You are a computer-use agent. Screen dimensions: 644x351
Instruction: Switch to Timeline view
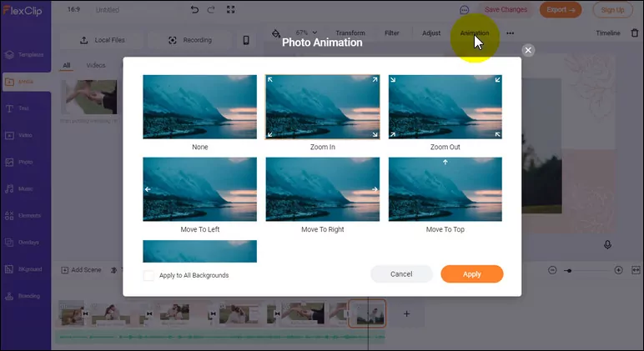click(x=608, y=33)
